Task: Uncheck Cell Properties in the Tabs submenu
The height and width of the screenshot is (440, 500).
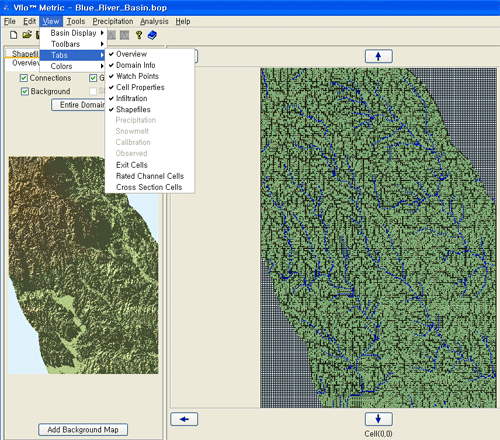Action: tap(150, 87)
